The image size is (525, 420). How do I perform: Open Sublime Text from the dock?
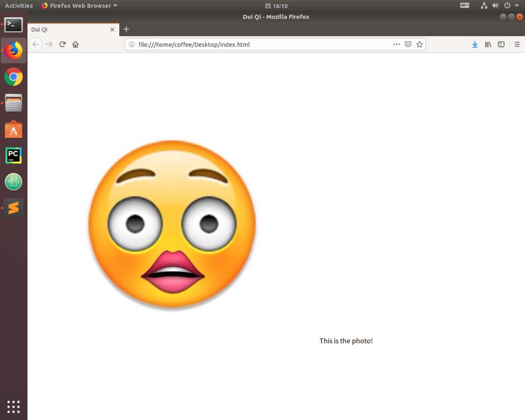click(14, 208)
